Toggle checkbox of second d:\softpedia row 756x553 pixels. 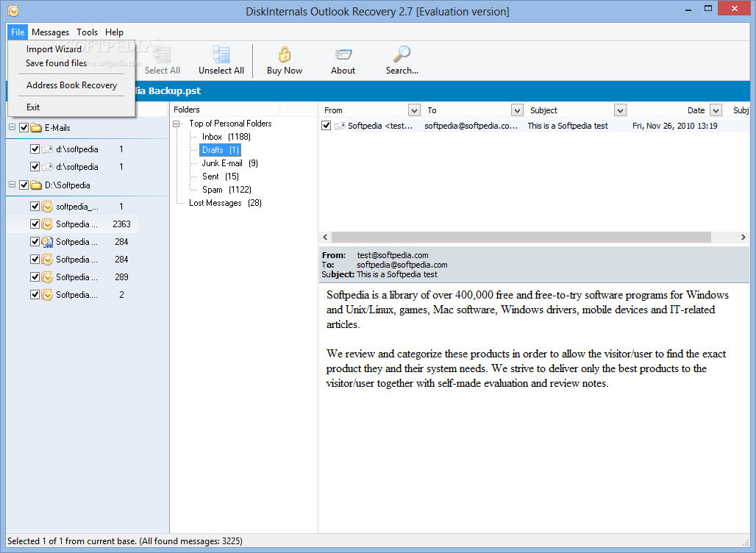(x=35, y=167)
